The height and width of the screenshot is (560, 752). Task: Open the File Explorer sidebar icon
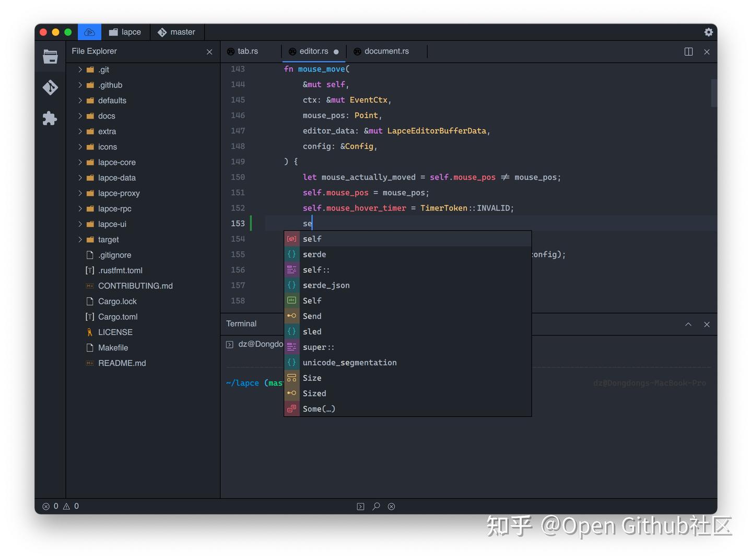[50, 56]
